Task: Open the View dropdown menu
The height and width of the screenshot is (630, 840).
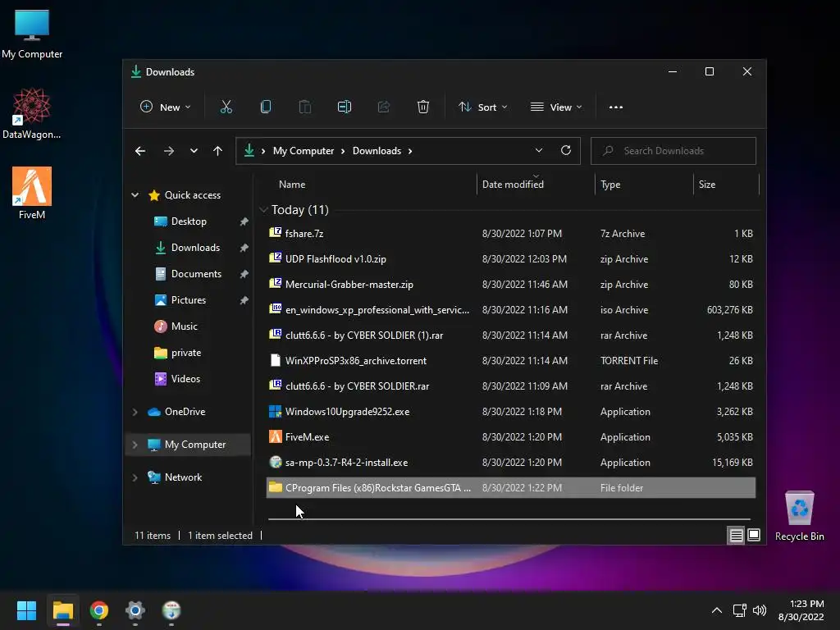Action: click(556, 107)
